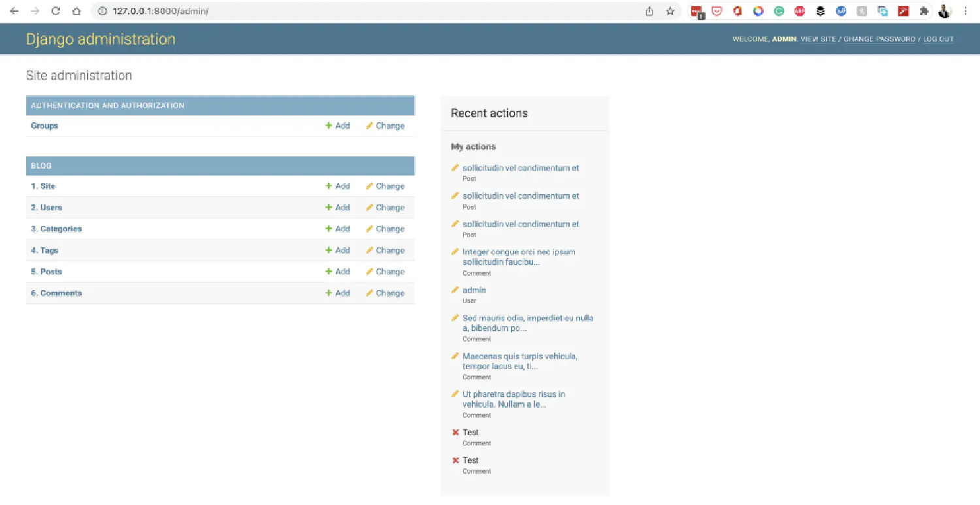The height and width of the screenshot is (505, 980).
Task: Click Change for Groups
Action: pos(385,125)
